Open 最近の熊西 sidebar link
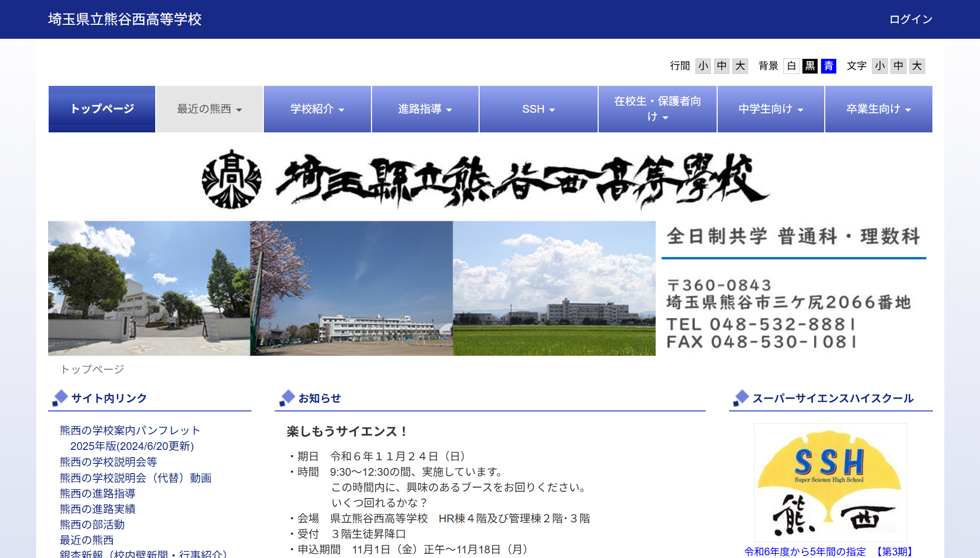This screenshot has height=558, width=980. (86, 540)
